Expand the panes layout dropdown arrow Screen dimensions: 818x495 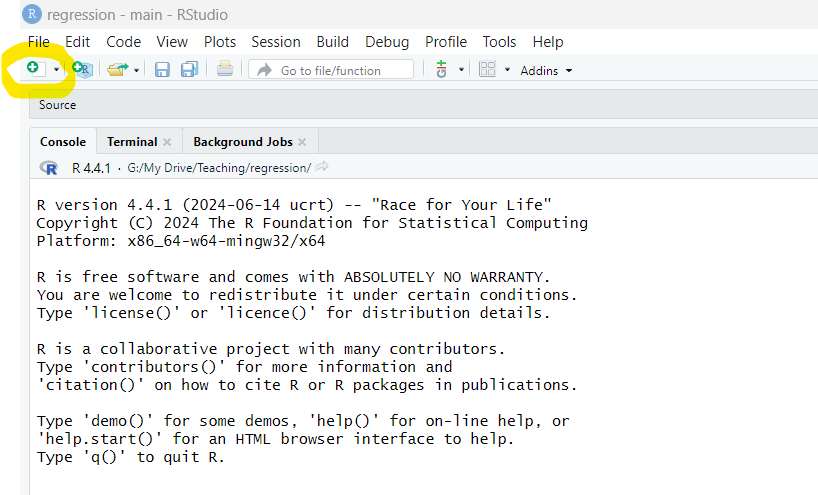coord(507,69)
